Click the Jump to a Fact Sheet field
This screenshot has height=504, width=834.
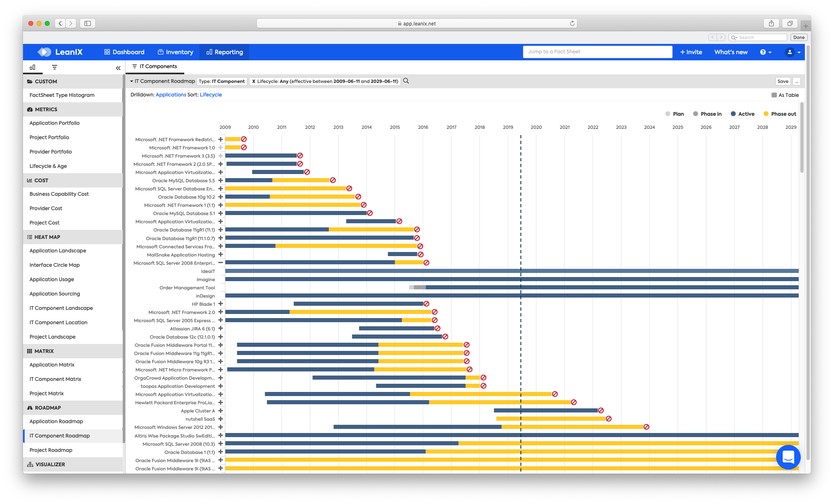tap(597, 52)
